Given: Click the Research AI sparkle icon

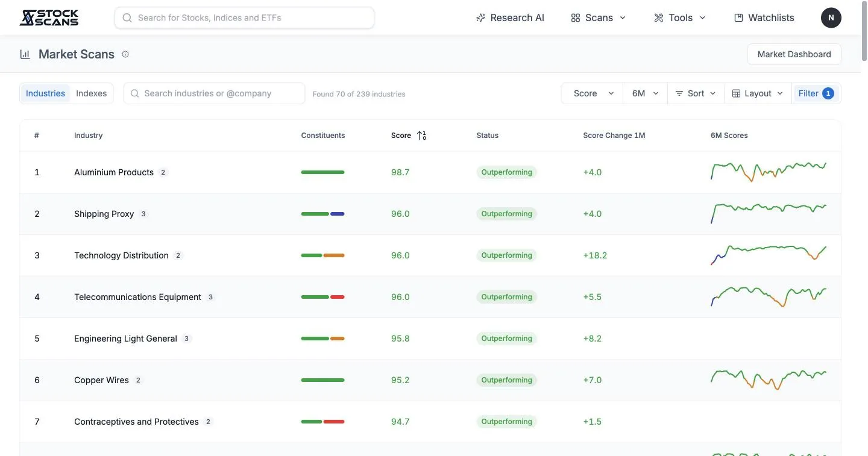Looking at the screenshot, I should click(480, 18).
